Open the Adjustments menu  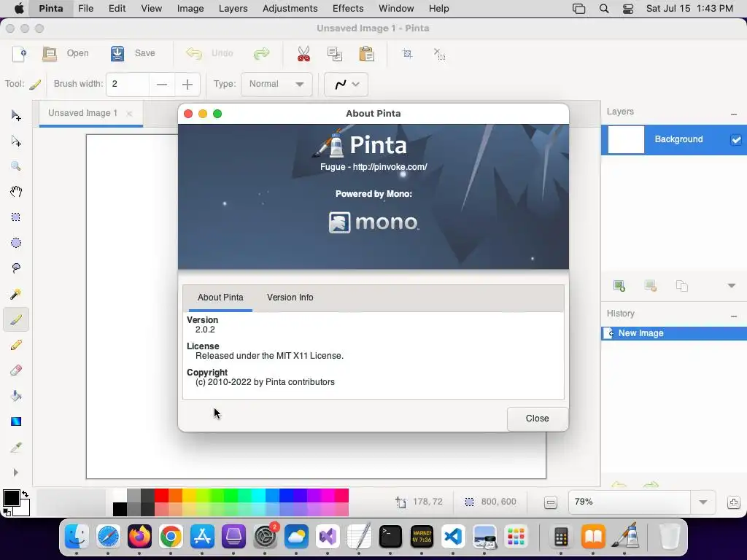(290, 9)
